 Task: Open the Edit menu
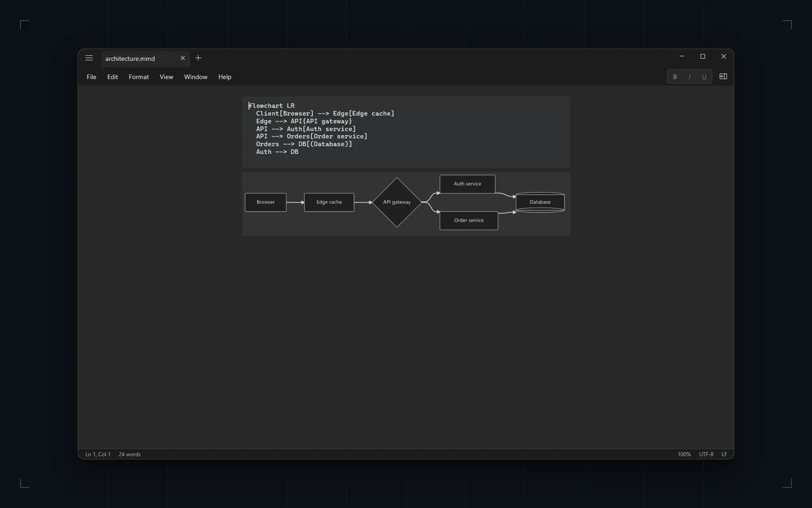(x=112, y=77)
